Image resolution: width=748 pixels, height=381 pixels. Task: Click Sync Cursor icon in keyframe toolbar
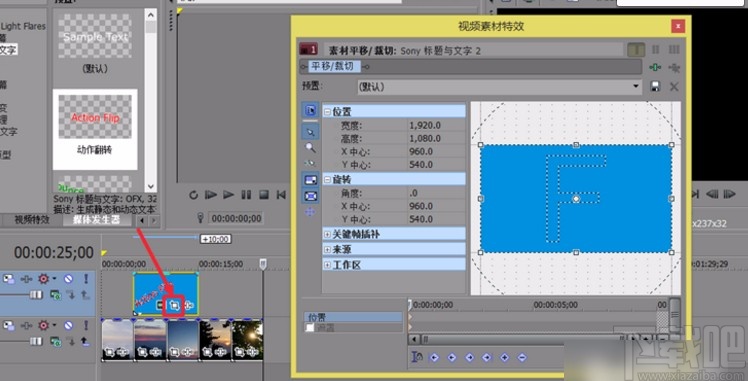(x=417, y=357)
